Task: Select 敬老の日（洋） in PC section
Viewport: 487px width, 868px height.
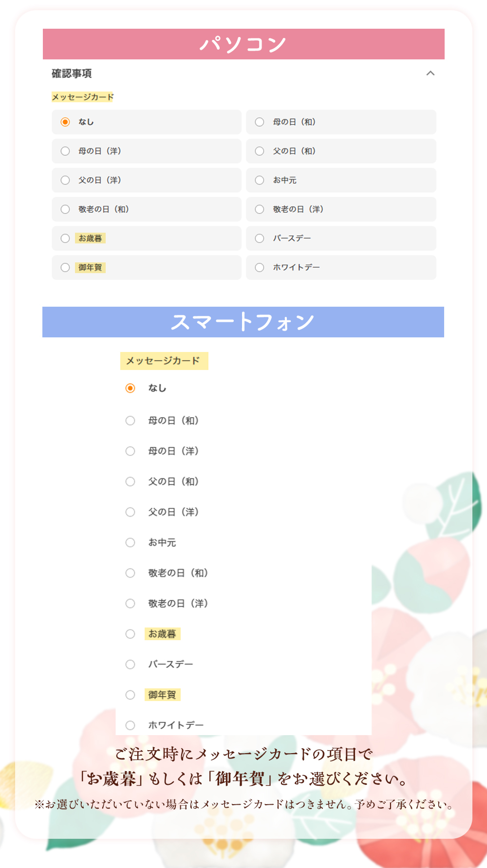Action: pyautogui.click(x=260, y=209)
